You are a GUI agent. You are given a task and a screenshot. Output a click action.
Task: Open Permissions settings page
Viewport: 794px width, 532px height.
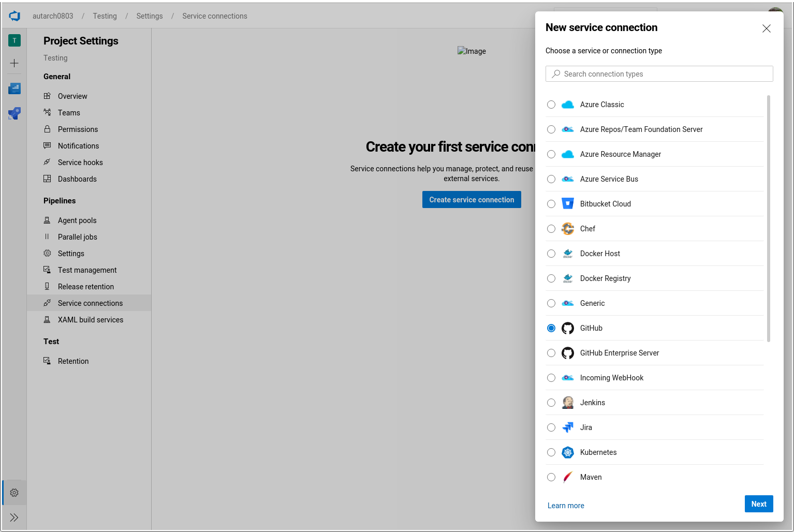click(x=89, y=129)
